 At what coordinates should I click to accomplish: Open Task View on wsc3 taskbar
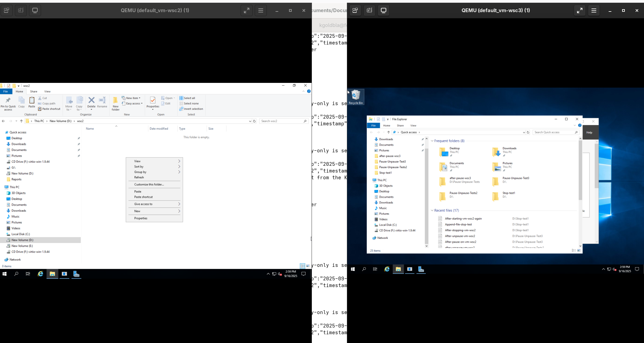click(x=375, y=269)
